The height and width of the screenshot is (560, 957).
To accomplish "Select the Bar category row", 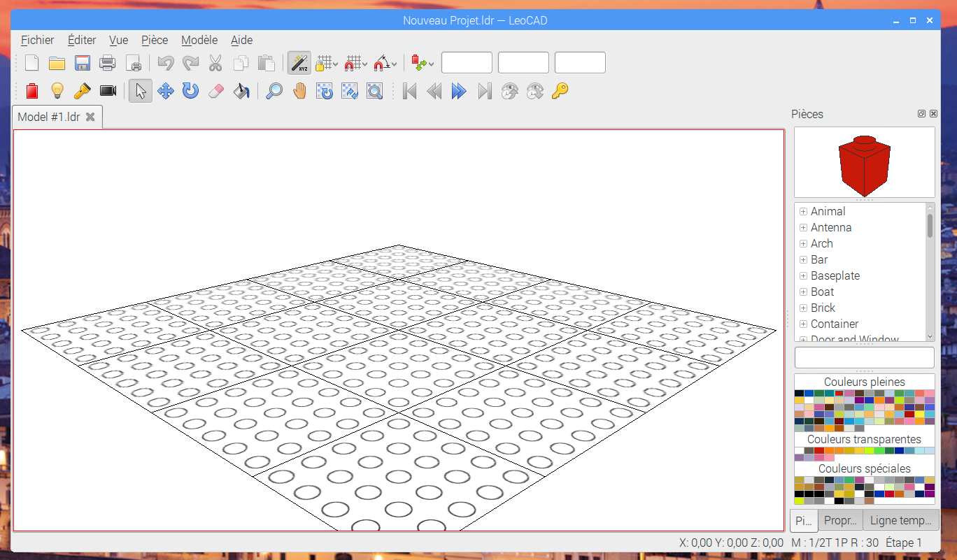I will [860, 260].
